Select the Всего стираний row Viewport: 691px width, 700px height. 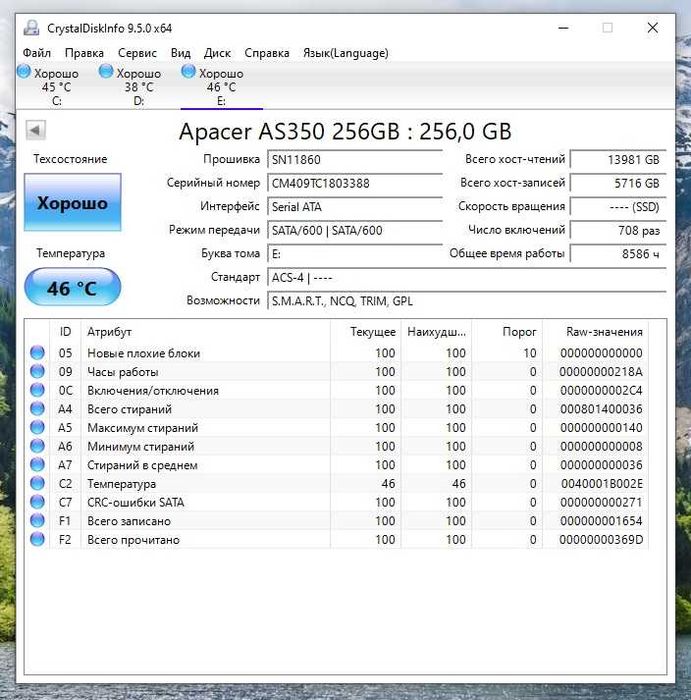click(337, 409)
